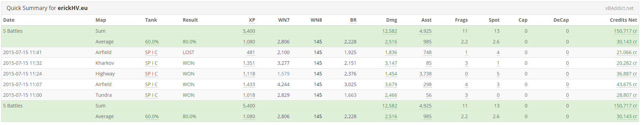
Task: Sort table by Date column header
Action: point(9,20)
